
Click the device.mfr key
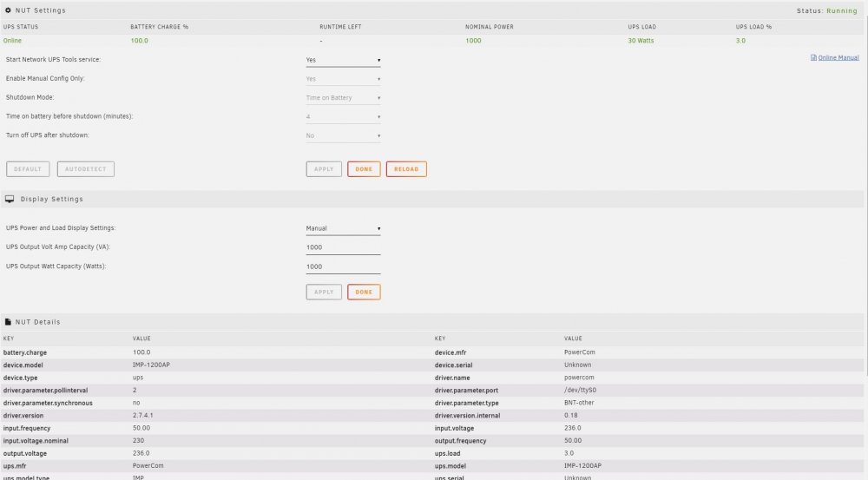450,352
